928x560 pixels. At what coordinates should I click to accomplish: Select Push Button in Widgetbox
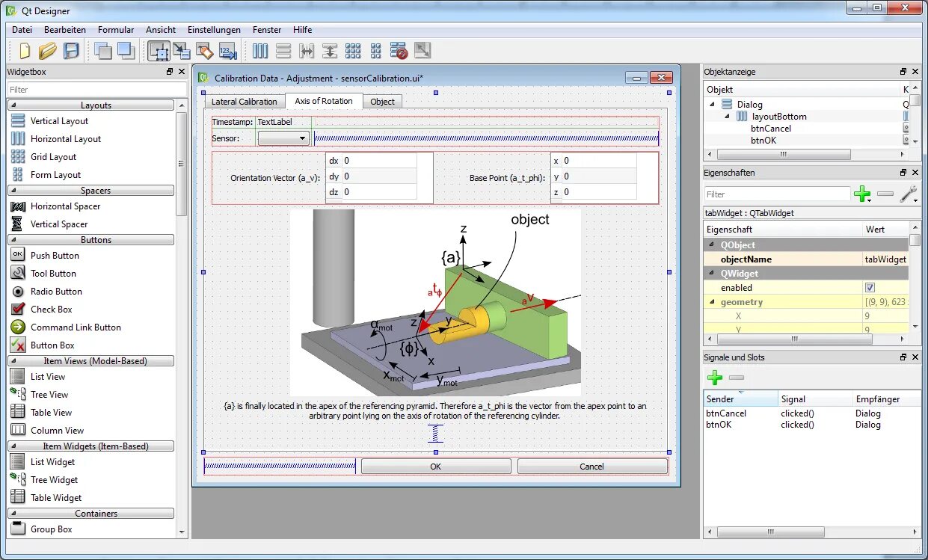coord(55,256)
